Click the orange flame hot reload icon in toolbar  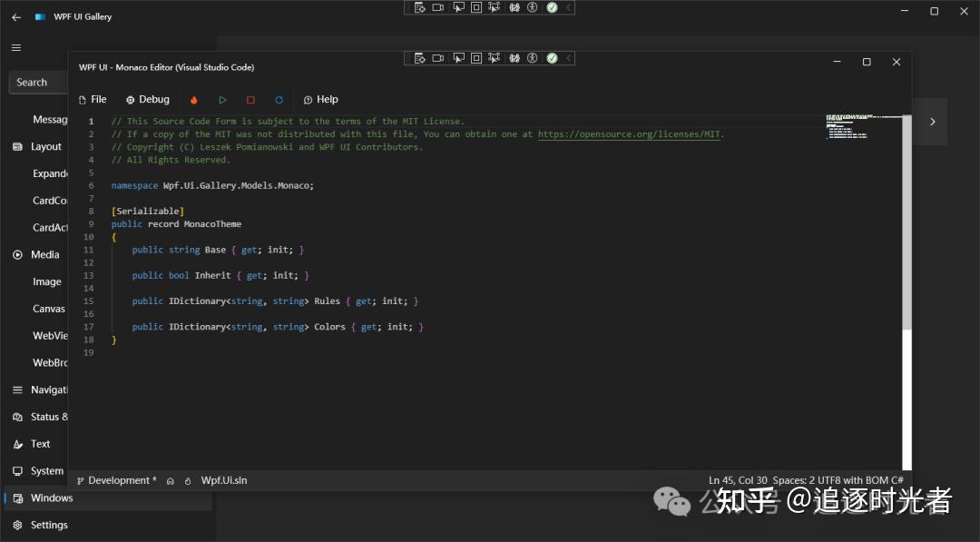coord(194,100)
